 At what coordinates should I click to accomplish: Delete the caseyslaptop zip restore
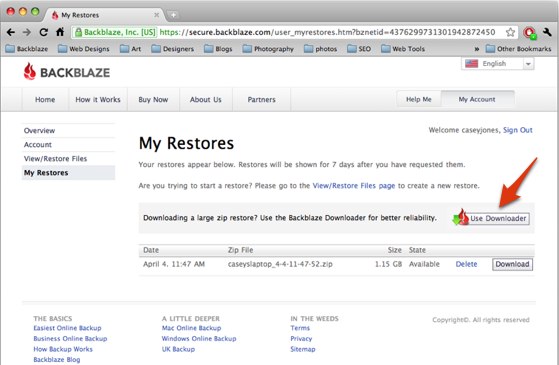466,264
